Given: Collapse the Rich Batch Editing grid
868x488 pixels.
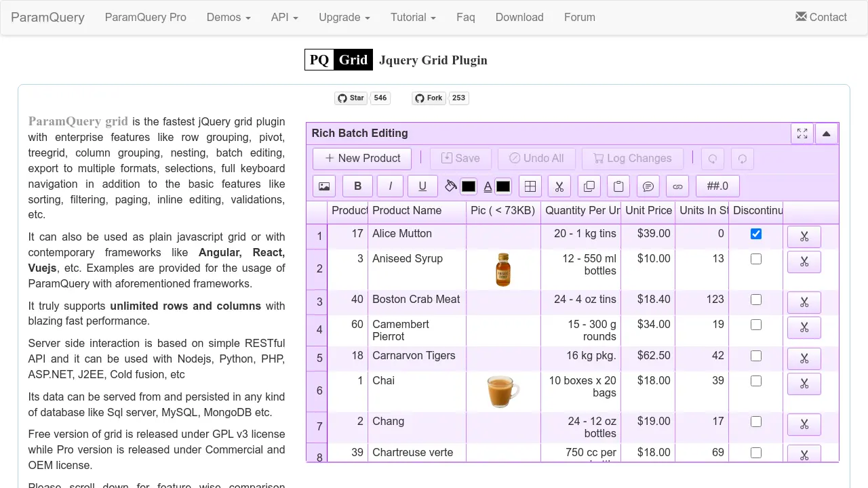Looking at the screenshot, I should click(826, 134).
